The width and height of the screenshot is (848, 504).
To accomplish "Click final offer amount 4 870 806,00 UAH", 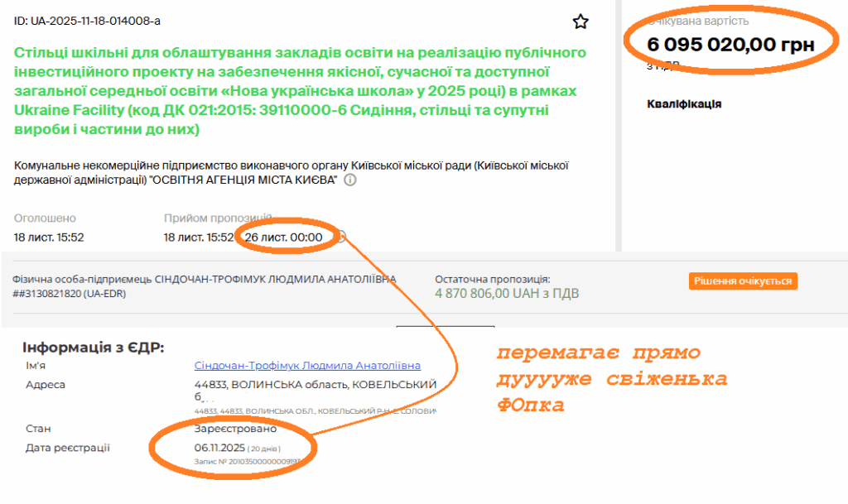I will point(506,294).
